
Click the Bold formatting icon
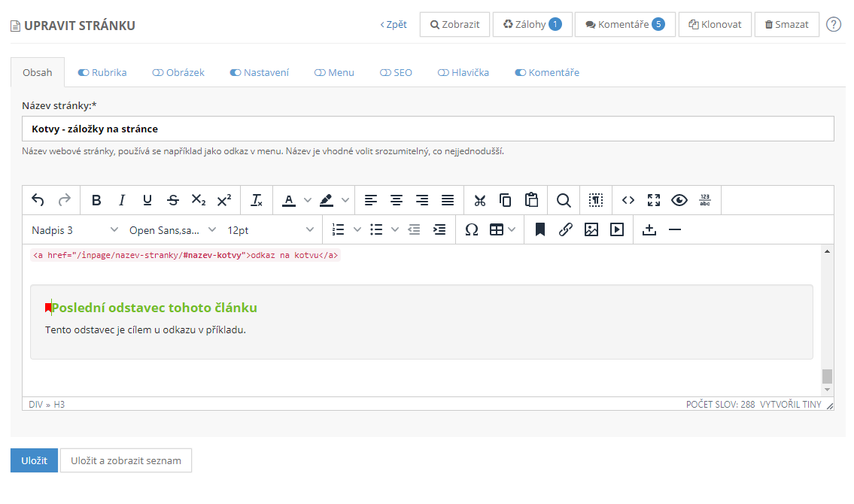pyautogui.click(x=96, y=200)
